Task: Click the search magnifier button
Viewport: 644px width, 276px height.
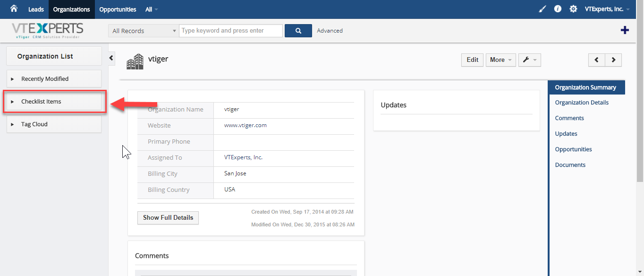Action: 298,31
